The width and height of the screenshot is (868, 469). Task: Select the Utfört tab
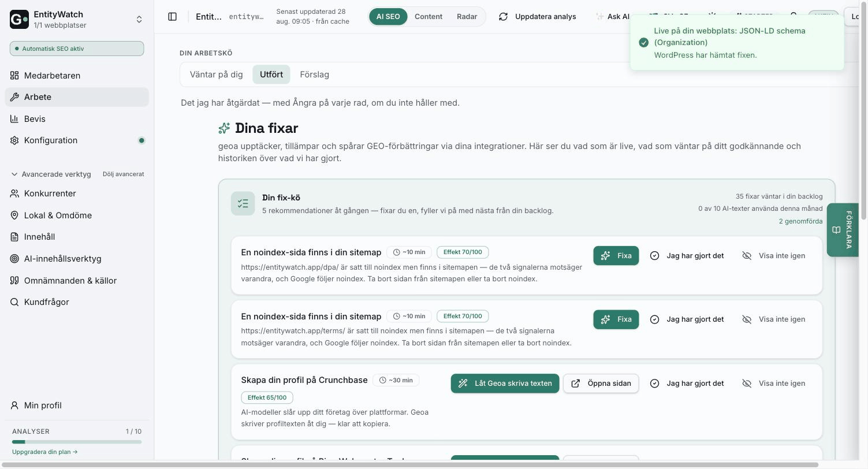click(x=271, y=75)
